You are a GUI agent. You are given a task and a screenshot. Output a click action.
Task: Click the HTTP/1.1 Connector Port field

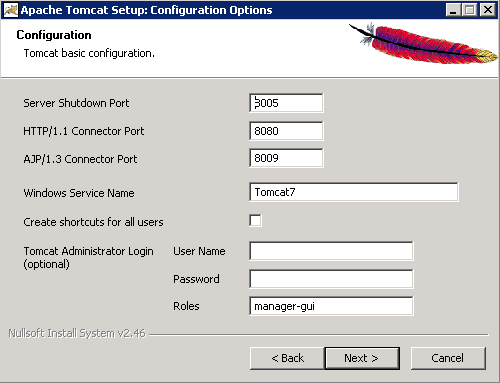(x=286, y=131)
